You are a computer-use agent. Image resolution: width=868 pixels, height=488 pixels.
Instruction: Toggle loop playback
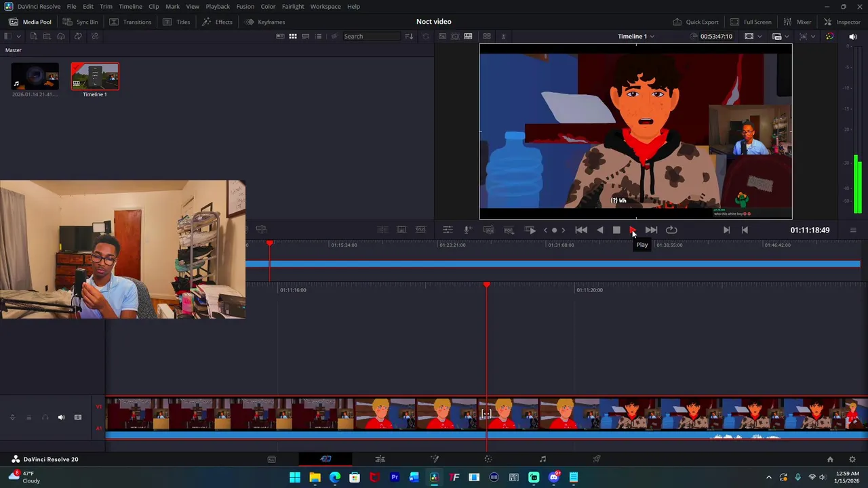tap(671, 230)
